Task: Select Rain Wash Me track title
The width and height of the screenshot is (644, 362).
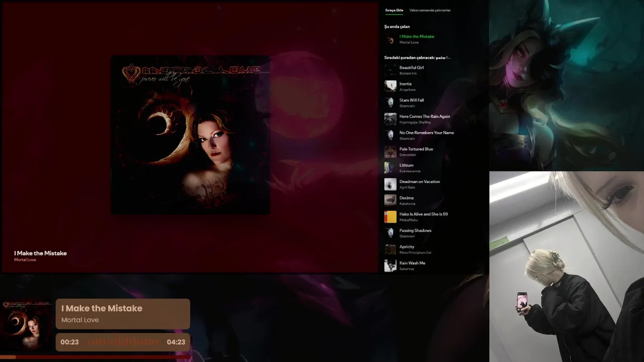Action: [x=413, y=263]
